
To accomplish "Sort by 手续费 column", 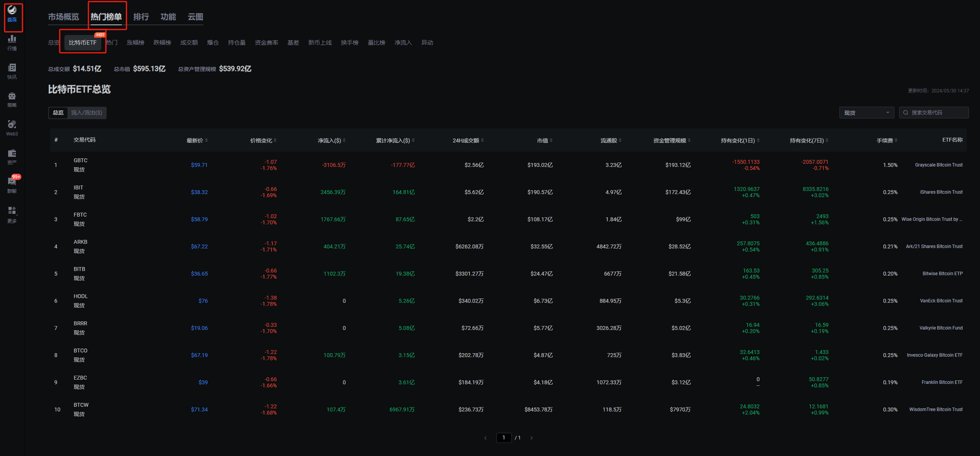I will pyautogui.click(x=887, y=140).
